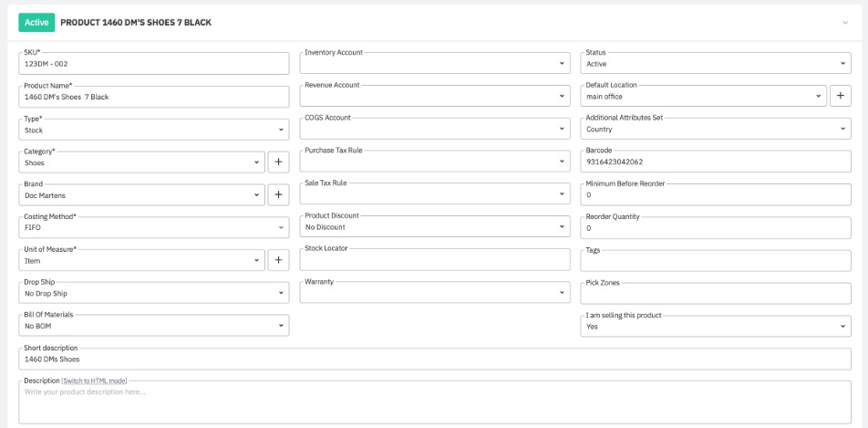868x428 pixels.
Task: Click the plus icon beside Category
Action: [278, 162]
